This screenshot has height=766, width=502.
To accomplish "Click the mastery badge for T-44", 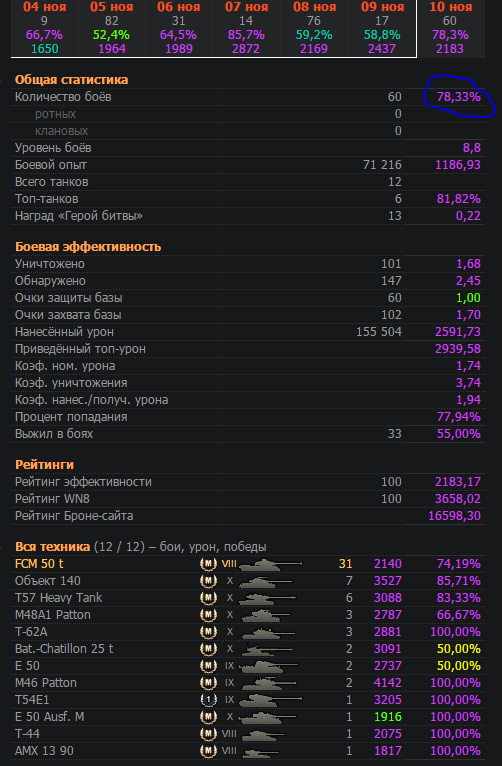I will (x=208, y=734).
